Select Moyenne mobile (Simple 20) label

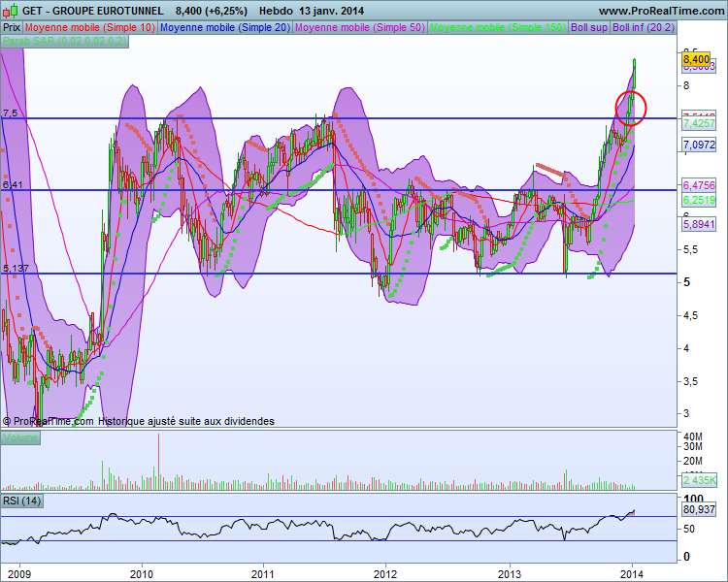[x=225, y=27]
